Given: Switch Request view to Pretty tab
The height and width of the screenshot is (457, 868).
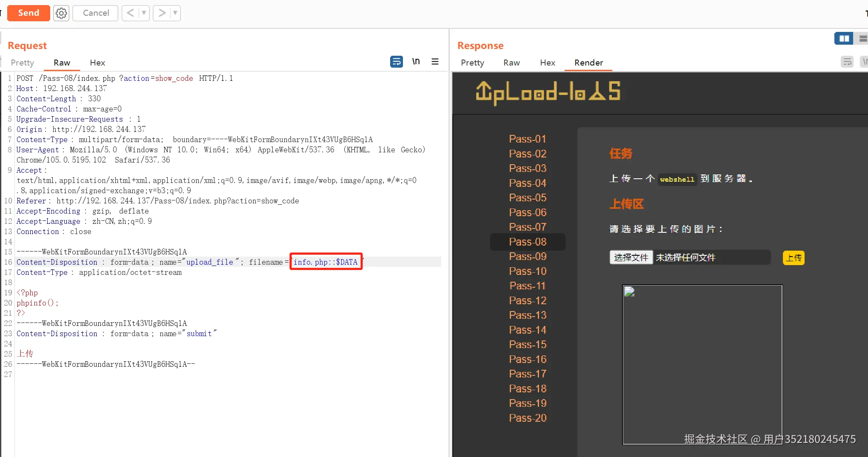Looking at the screenshot, I should point(22,63).
